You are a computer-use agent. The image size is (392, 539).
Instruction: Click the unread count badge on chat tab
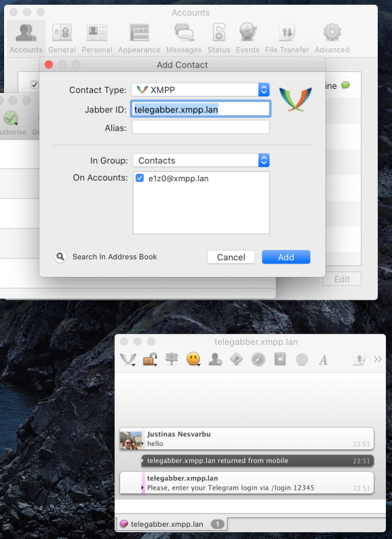218,524
